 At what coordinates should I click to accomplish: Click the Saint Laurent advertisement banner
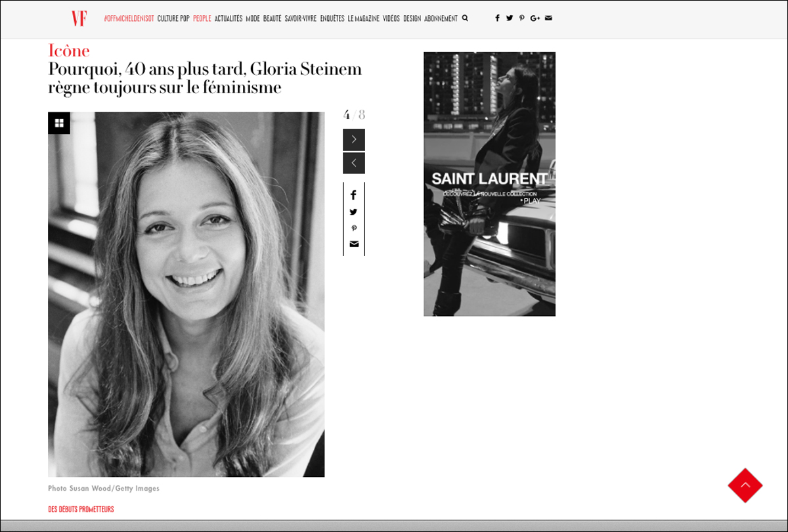[489, 184]
